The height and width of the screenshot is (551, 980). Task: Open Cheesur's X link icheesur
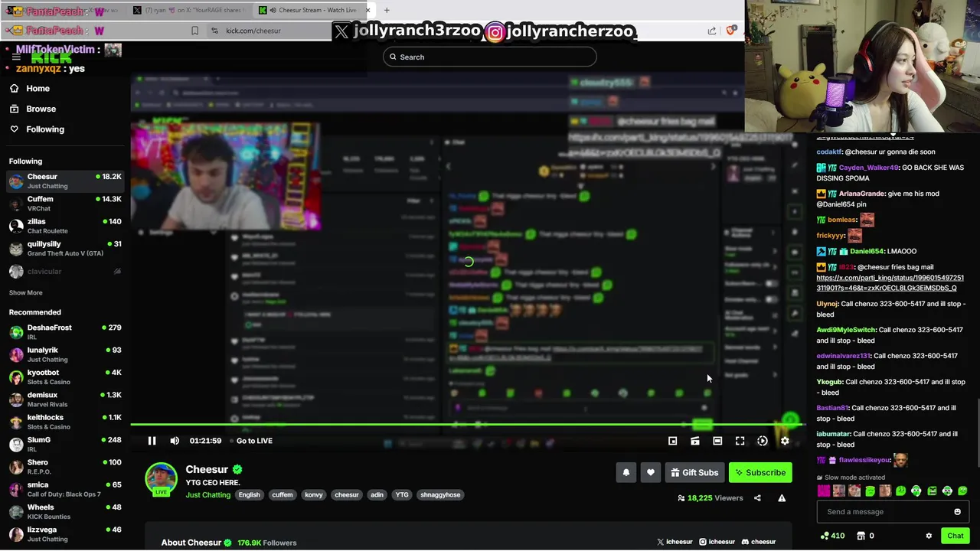point(675,542)
